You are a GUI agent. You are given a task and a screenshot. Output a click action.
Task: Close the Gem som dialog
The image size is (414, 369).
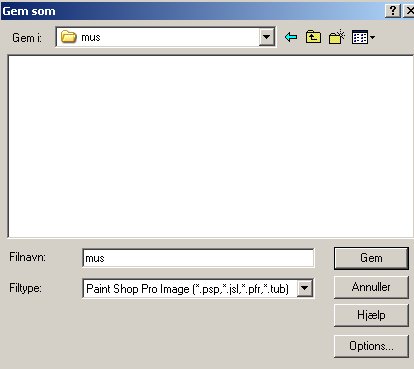coord(409,11)
